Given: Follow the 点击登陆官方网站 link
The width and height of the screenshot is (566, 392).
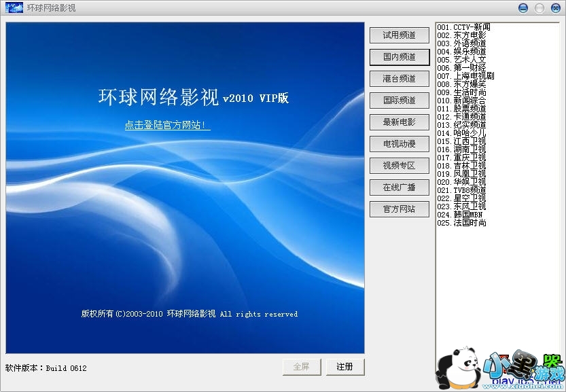Looking at the screenshot, I should [x=167, y=125].
